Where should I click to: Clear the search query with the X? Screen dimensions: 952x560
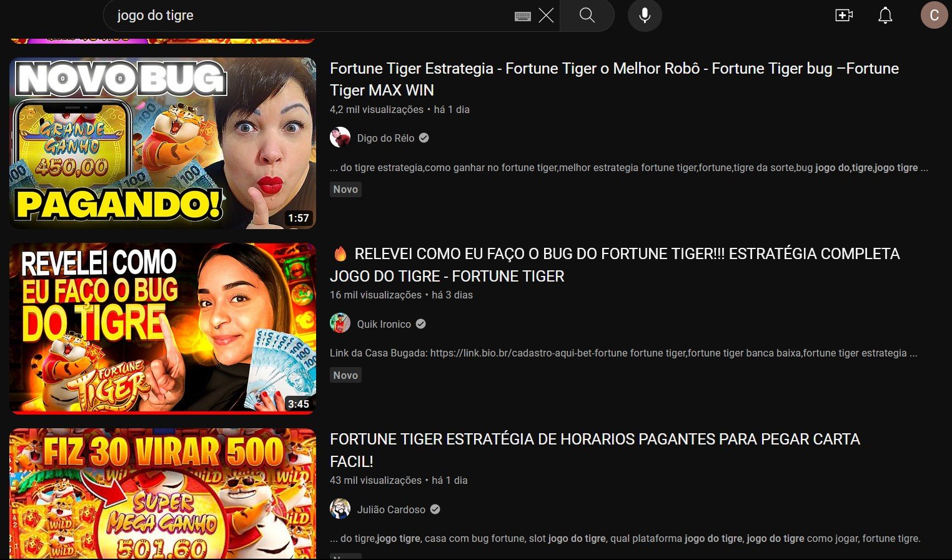546,16
